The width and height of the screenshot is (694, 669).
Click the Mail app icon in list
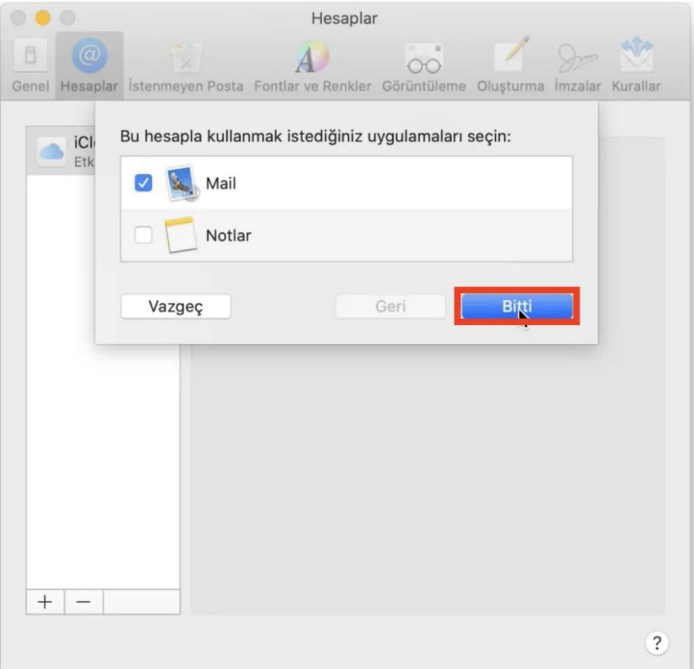click(180, 183)
